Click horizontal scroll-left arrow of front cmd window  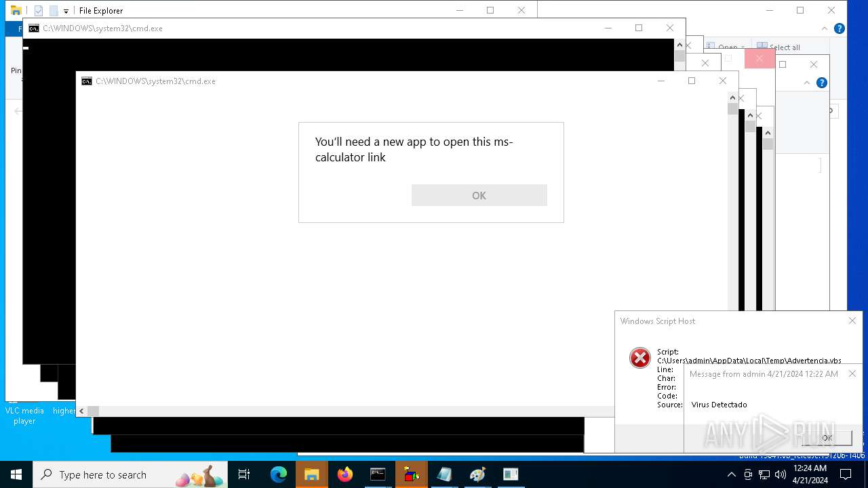click(81, 411)
